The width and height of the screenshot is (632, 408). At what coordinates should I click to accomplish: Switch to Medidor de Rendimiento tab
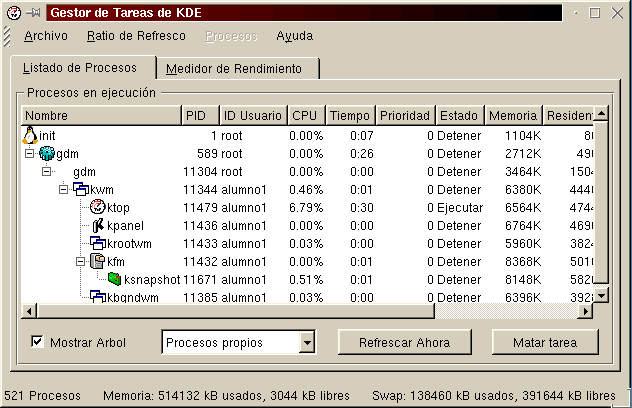(238, 69)
